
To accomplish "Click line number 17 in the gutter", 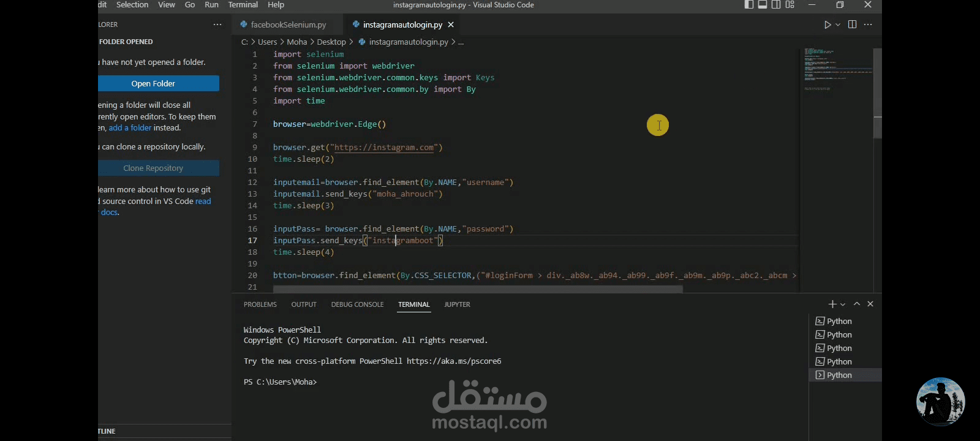I will pyautogui.click(x=252, y=241).
